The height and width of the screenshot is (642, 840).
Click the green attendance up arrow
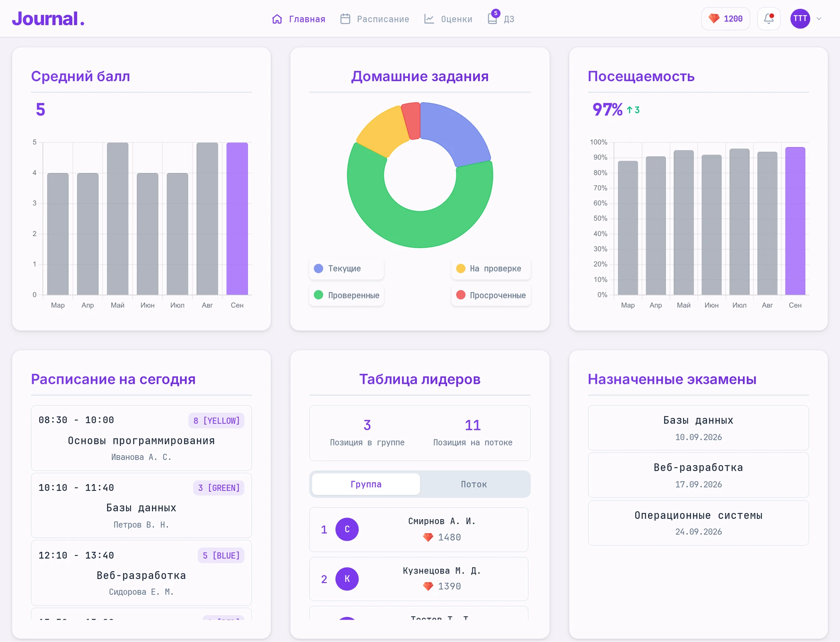coord(630,110)
